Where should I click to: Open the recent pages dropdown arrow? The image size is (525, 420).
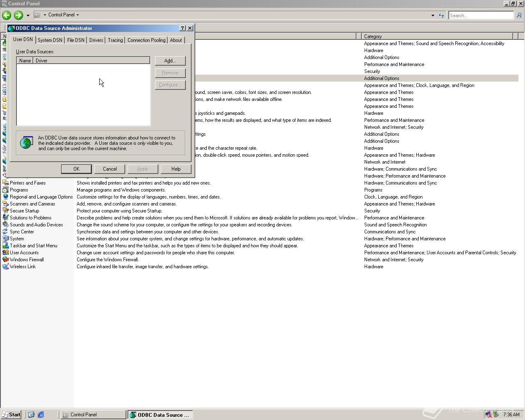(x=28, y=16)
